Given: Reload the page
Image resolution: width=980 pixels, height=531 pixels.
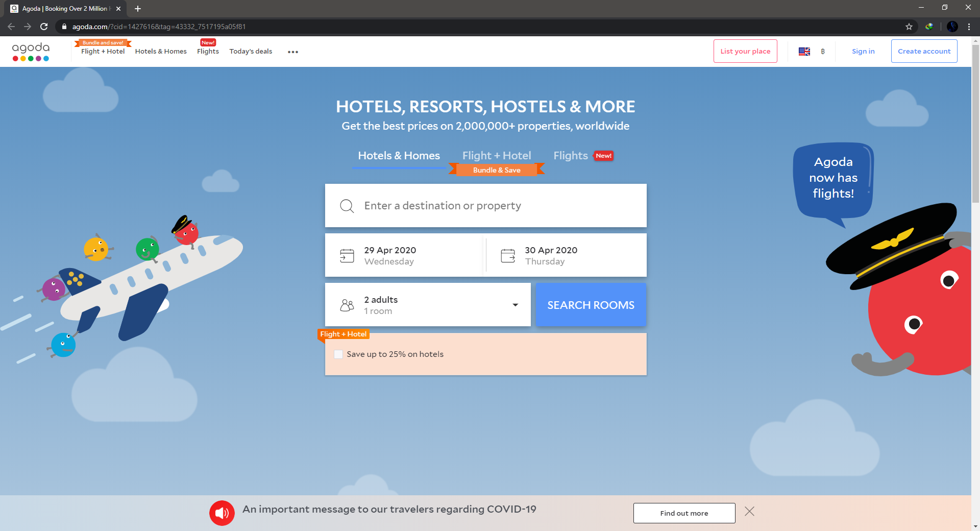Looking at the screenshot, I should 44,27.
